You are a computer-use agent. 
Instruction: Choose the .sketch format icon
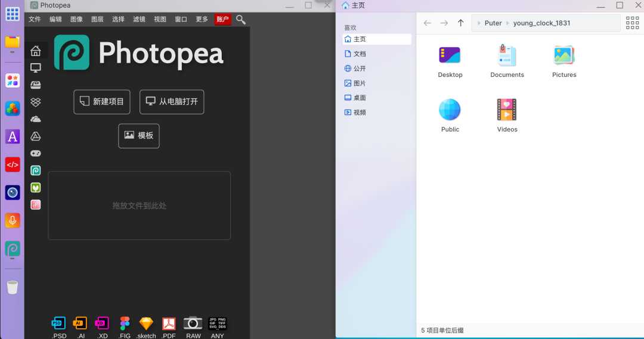tap(146, 328)
